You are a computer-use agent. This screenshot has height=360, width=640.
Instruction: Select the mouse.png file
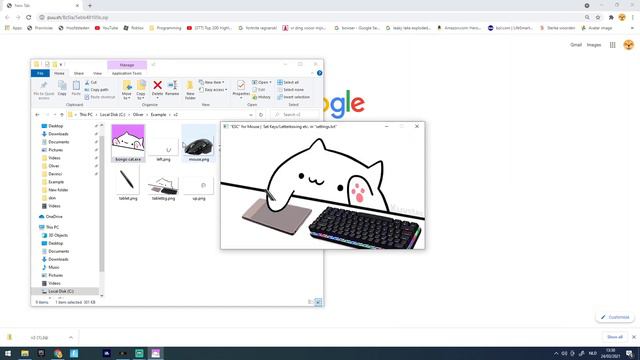[199, 143]
